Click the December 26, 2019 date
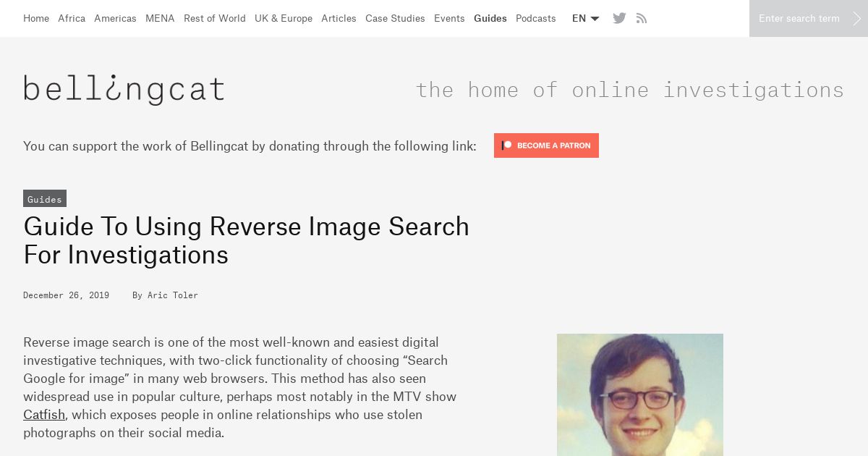868x456 pixels. point(66,295)
